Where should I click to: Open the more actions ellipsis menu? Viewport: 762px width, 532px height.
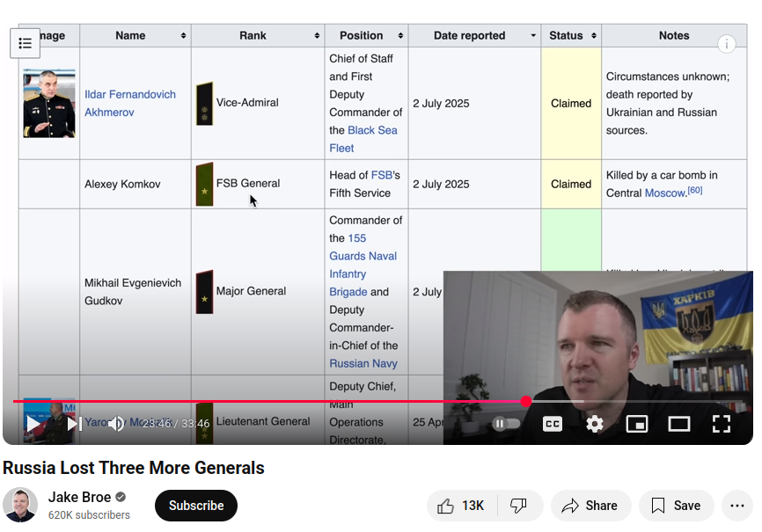(x=737, y=506)
